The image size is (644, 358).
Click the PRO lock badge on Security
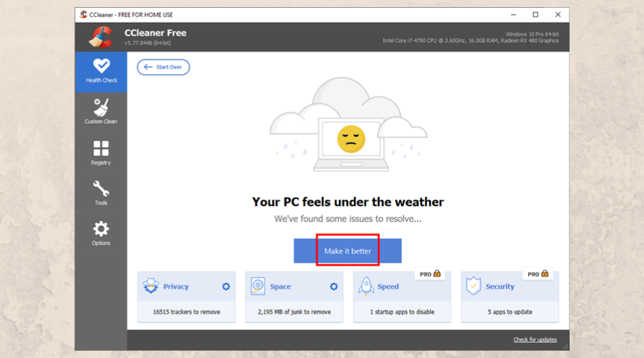537,274
